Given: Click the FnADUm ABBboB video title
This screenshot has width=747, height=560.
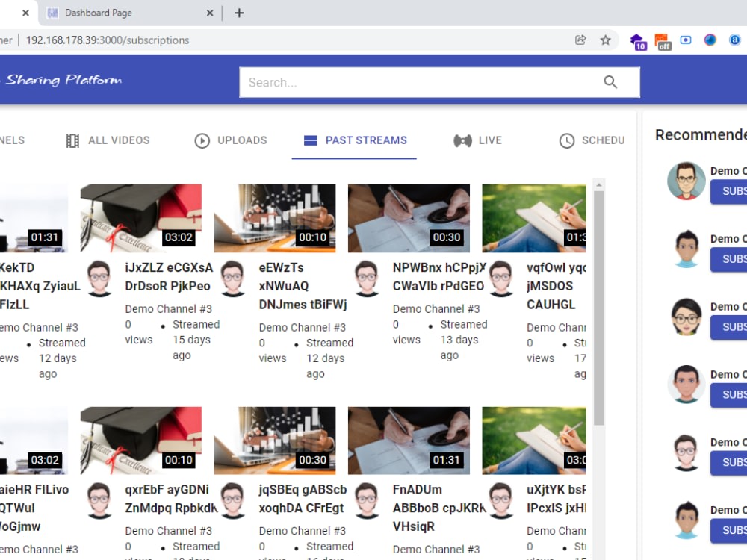Looking at the screenshot, I should 438,508.
